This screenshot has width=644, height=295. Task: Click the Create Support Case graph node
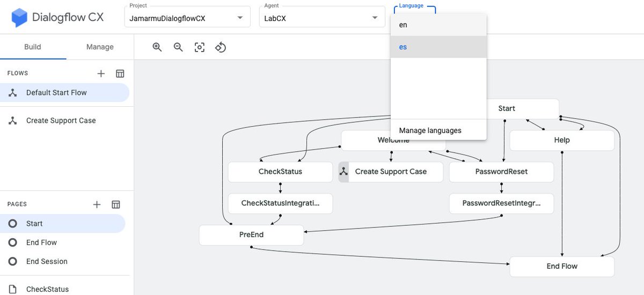pos(391,172)
